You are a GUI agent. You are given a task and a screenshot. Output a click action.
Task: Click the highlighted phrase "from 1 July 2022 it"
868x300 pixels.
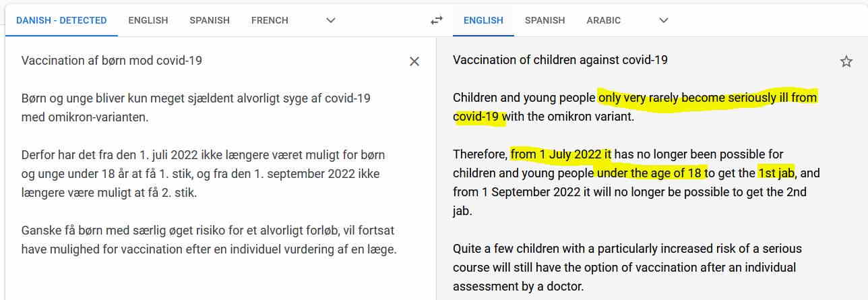click(x=561, y=154)
